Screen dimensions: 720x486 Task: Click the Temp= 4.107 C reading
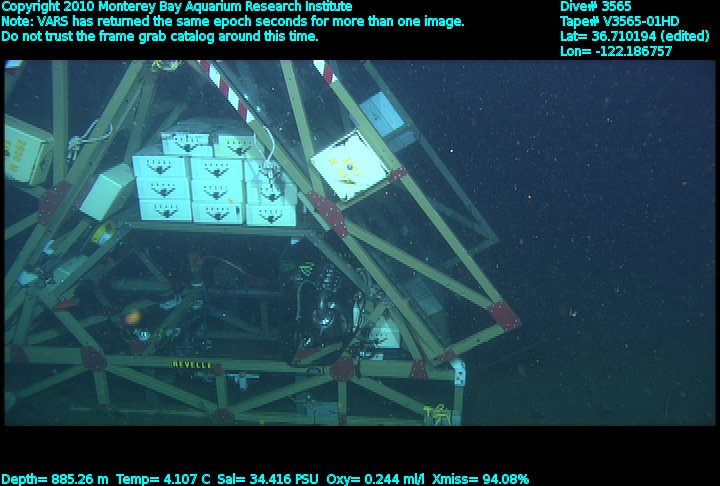(163, 479)
